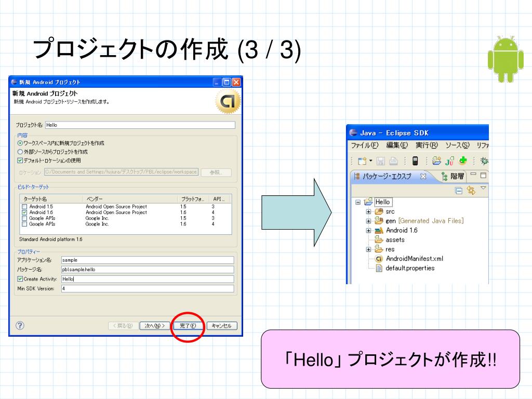Image resolution: width=532 pixels, height=399 pixels.
Task: Click the Save disk icon in Eclipse toolbar
Action: click(x=381, y=161)
